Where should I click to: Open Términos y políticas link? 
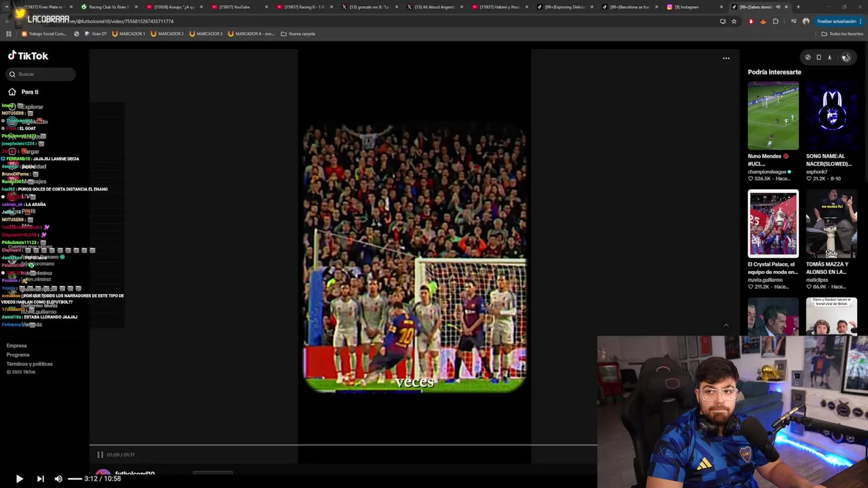click(x=29, y=364)
